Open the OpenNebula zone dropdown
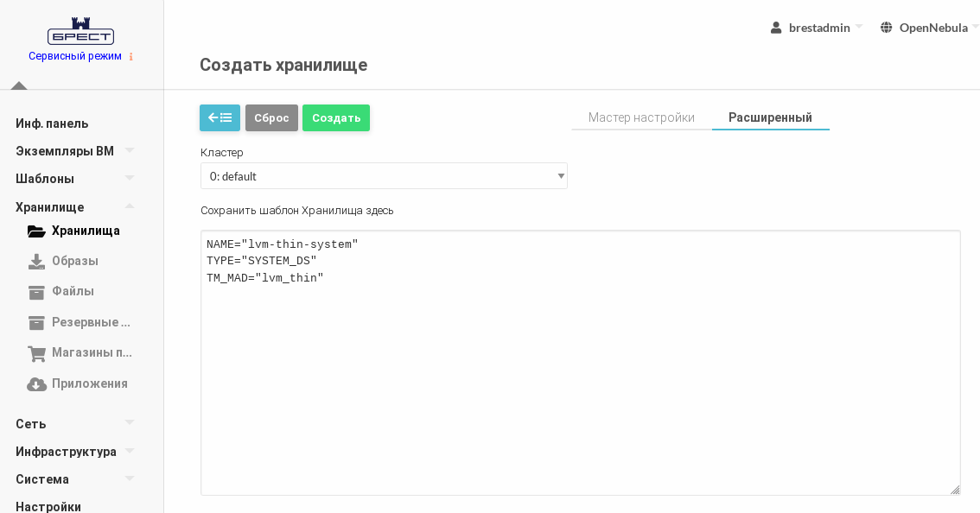Image resolution: width=980 pixels, height=513 pixels. click(x=929, y=28)
